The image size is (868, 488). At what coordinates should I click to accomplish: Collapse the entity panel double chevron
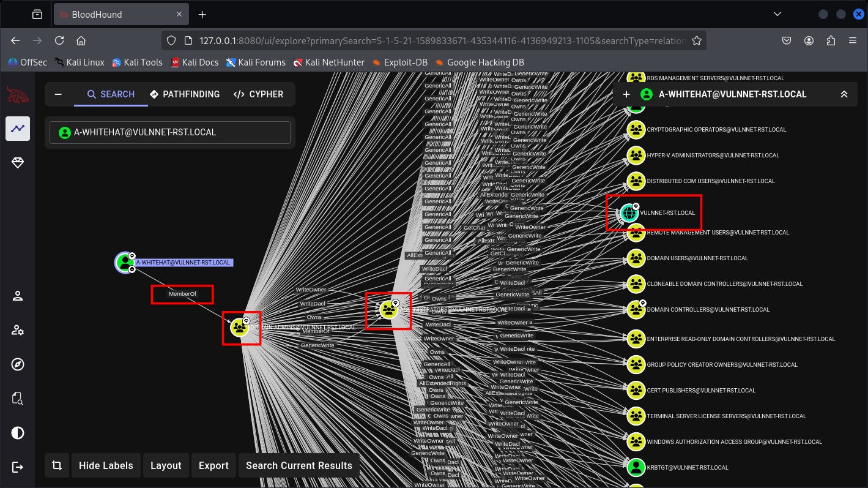(844, 94)
